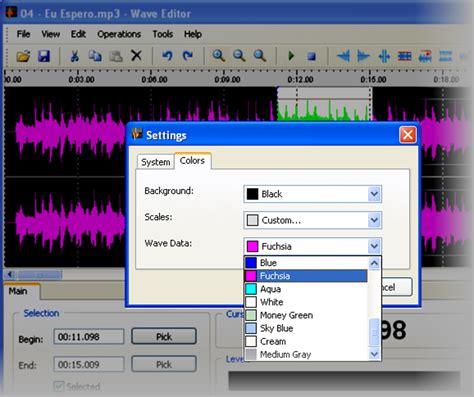Click the Cancel button in Settings
Viewport: 474px width, 397px height.
(x=397, y=287)
